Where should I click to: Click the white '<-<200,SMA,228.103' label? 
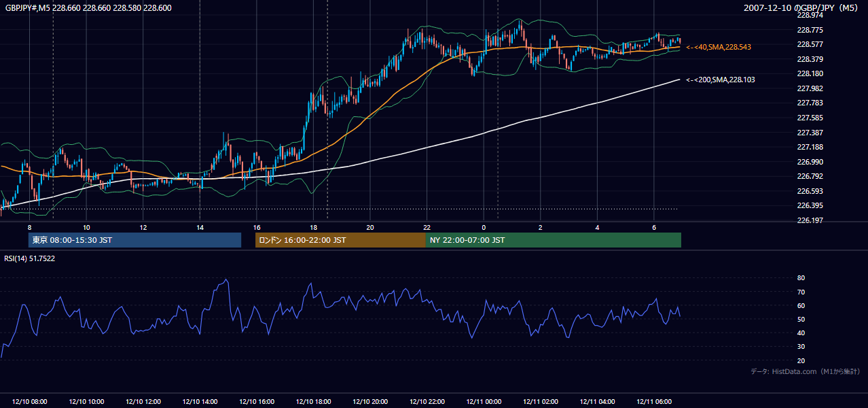(x=720, y=80)
